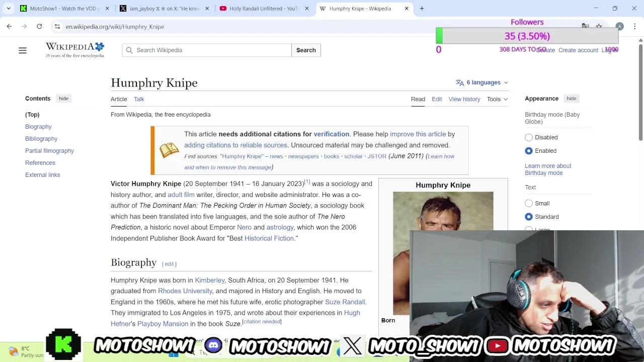Viewport: 644px width, 362px height.
Task: Jump to Partial filmography in Contents
Action: pyautogui.click(x=49, y=151)
